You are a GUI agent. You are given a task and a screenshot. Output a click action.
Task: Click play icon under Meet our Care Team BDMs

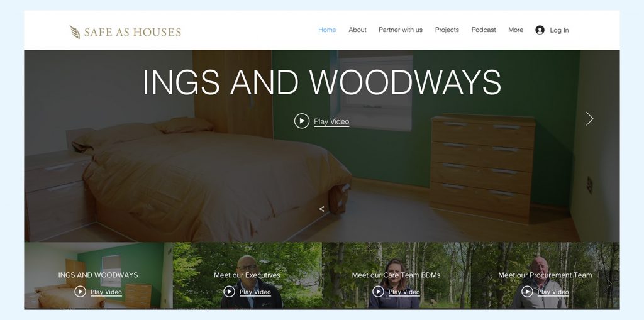tap(378, 292)
